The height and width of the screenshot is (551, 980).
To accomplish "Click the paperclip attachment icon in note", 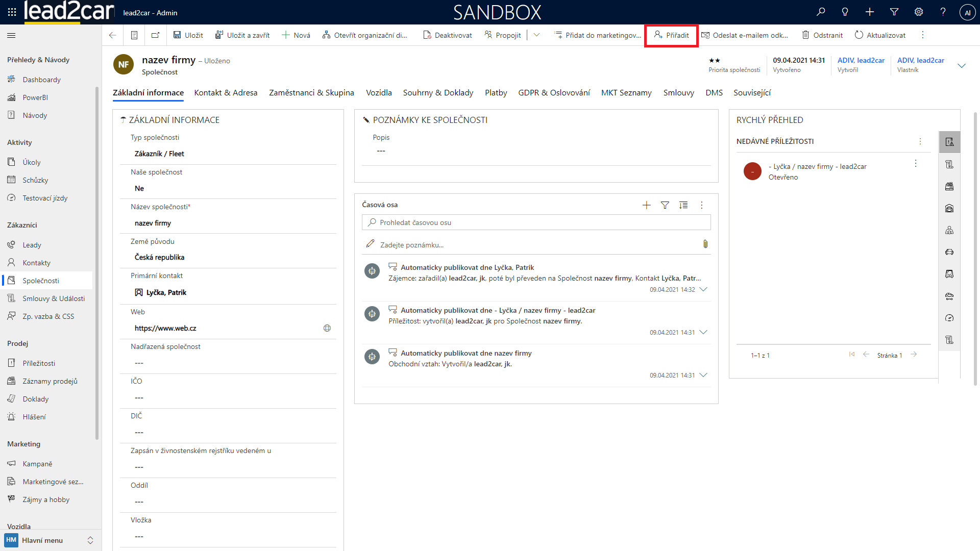I will point(705,244).
